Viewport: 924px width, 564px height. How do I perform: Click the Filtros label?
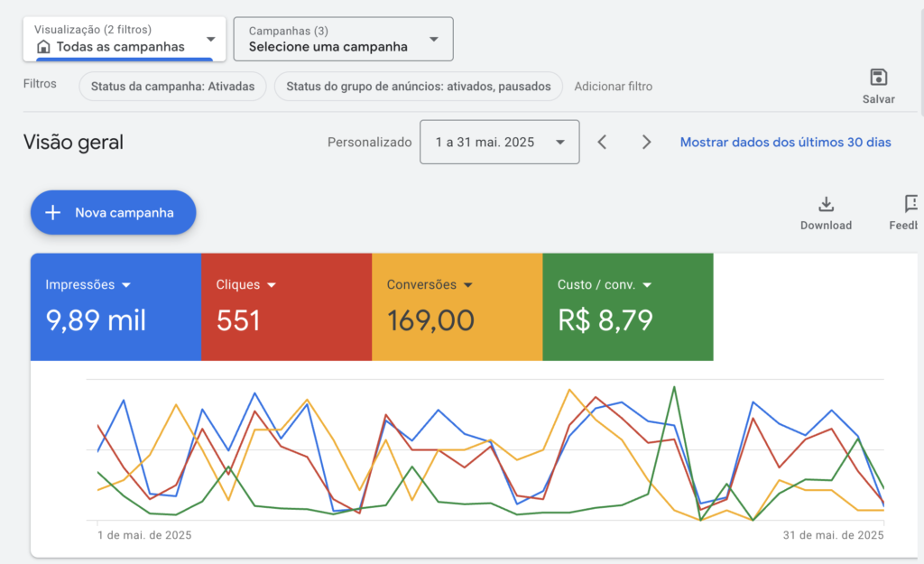coord(40,84)
